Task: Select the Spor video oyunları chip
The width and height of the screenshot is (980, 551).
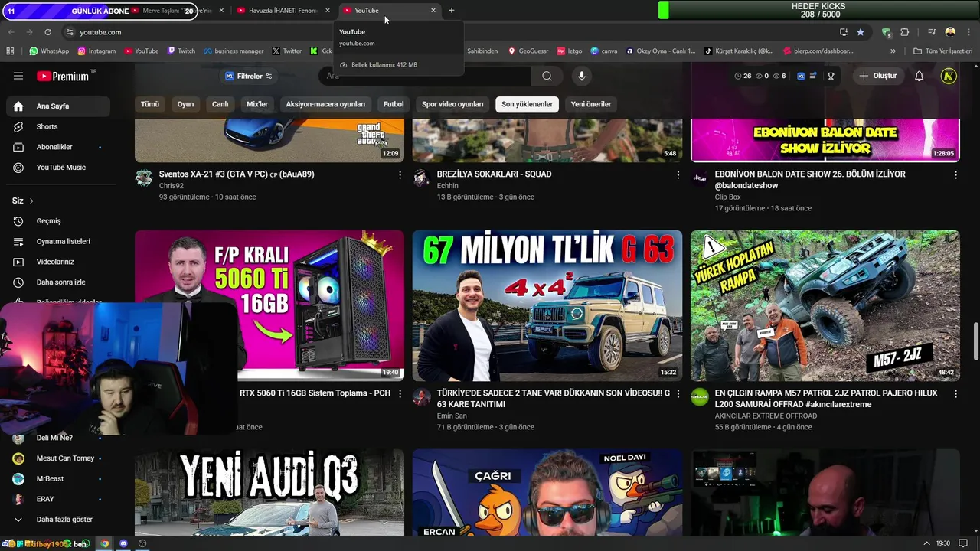Action: coord(452,104)
